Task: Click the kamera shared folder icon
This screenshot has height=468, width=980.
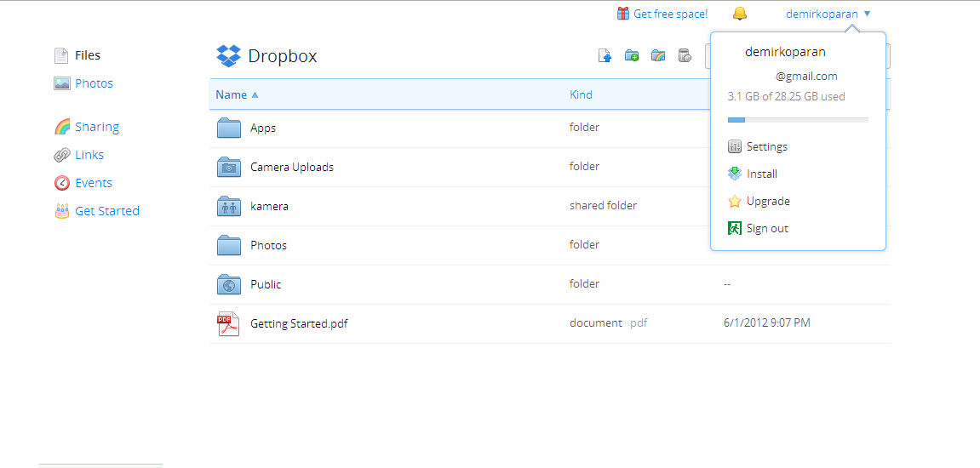Action: 229,206
